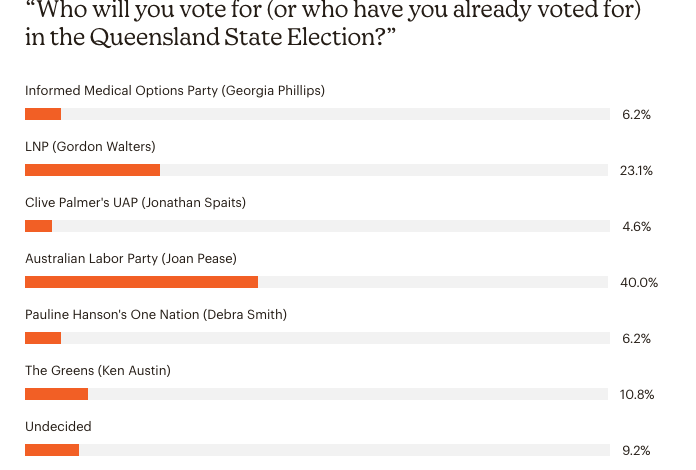The width and height of the screenshot is (696, 470).
Task: Click the 23.1% result value
Action: click(636, 170)
